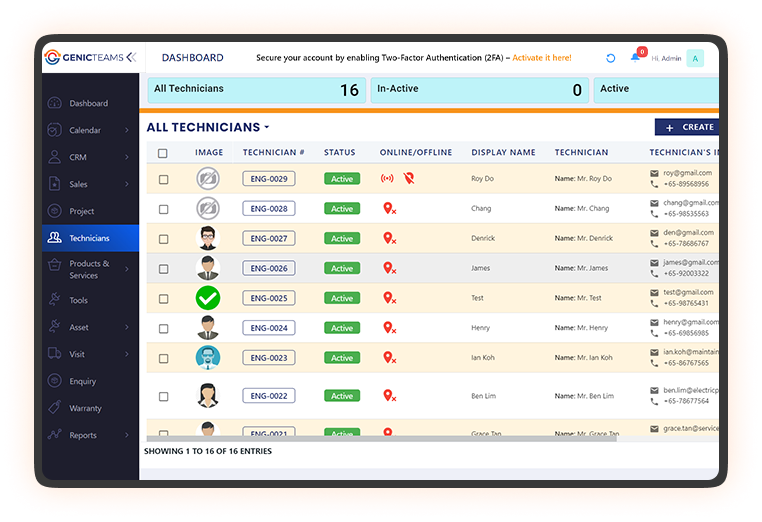Expand the Reports sidebar submenu
Viewport: 762px width, 522px height.
[126, 435]
